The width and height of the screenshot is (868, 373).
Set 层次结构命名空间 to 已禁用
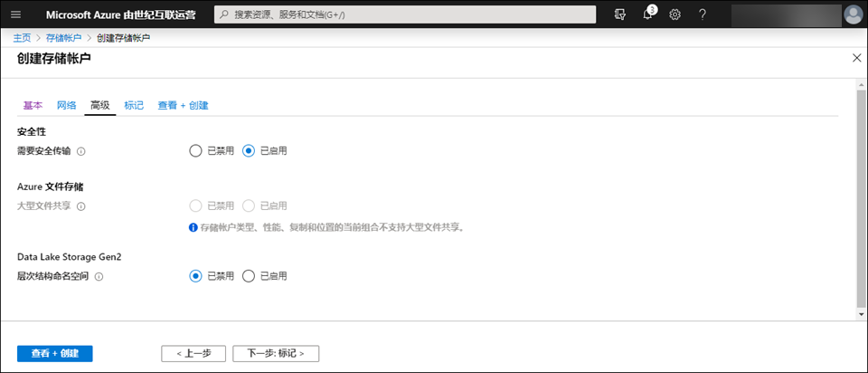coord(195,275)
